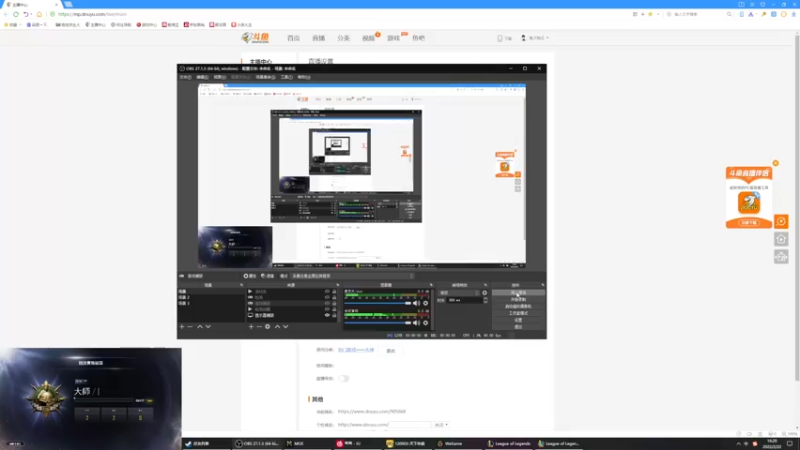Click the remove source minus icon in OBS
Image resolution: width=800 pixels, height=450 pixels.
(259, 327)
